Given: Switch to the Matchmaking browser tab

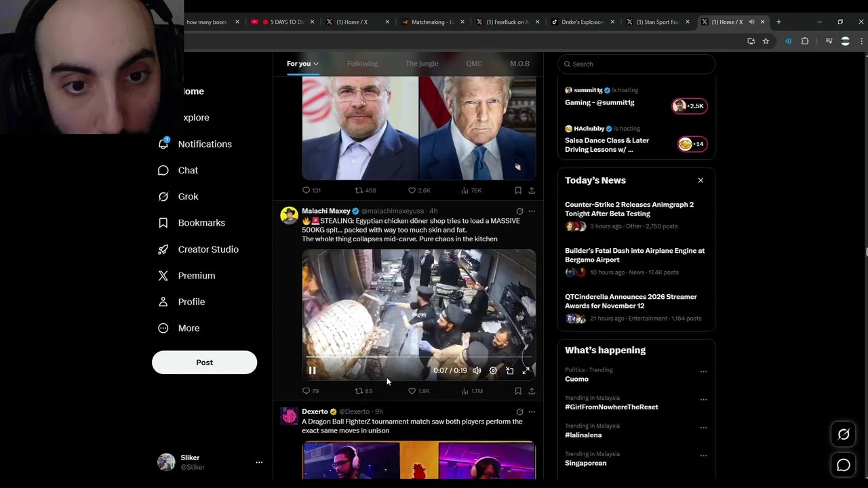Looking at the screenshot, I should (431, 22).
